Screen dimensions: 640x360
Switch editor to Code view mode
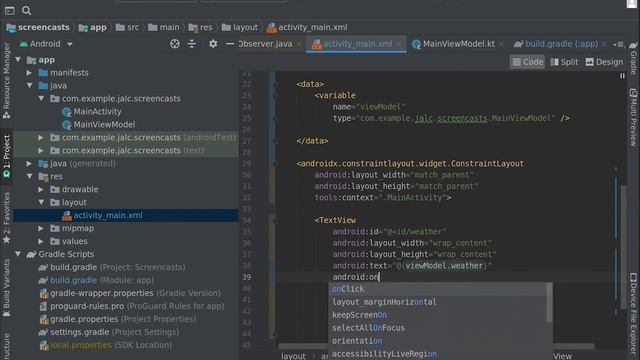tap(527, 62)
